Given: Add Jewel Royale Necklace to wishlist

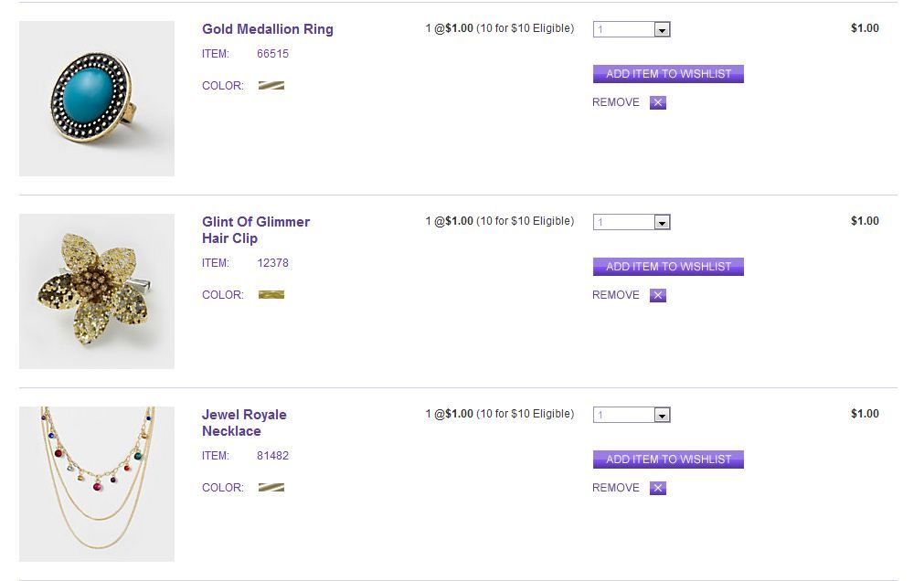Looking at the screenshot, I should click(668, 460).
